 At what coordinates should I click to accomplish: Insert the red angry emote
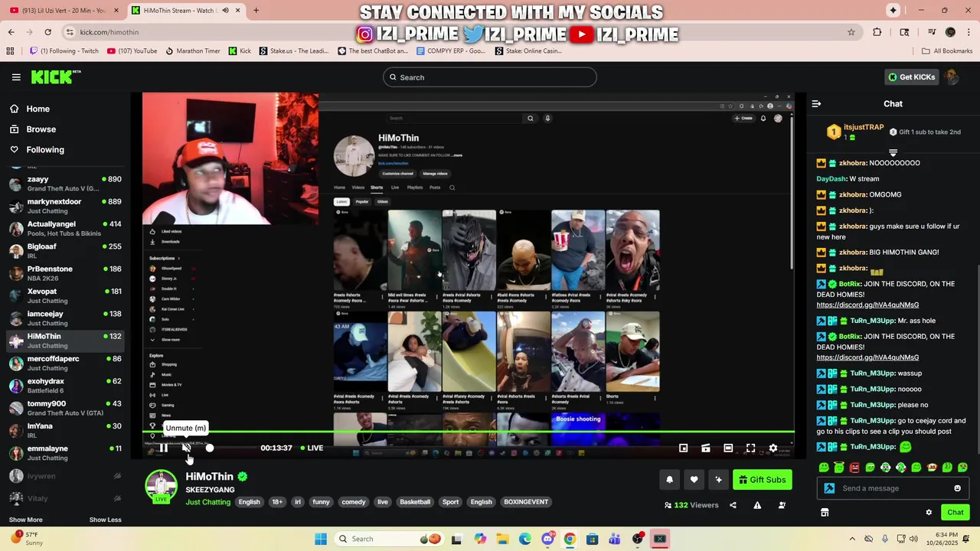[854, 467]
